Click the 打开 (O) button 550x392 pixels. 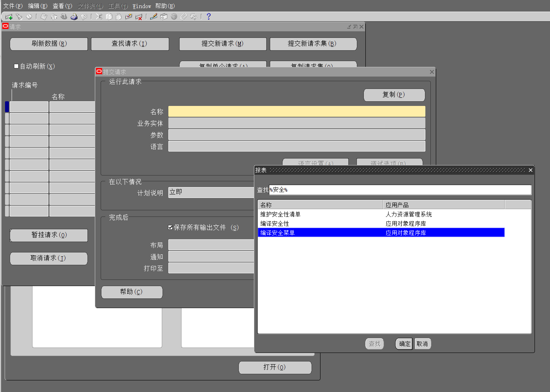click(275, 367)
